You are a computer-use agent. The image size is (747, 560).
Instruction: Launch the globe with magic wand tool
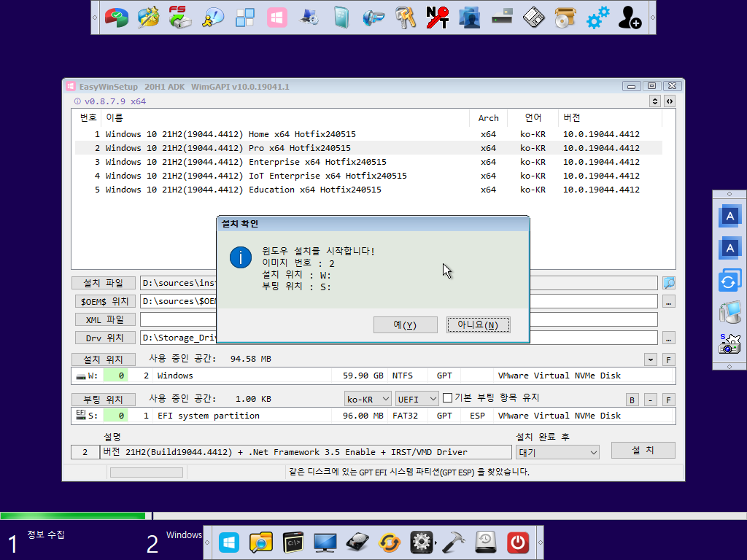149,17
